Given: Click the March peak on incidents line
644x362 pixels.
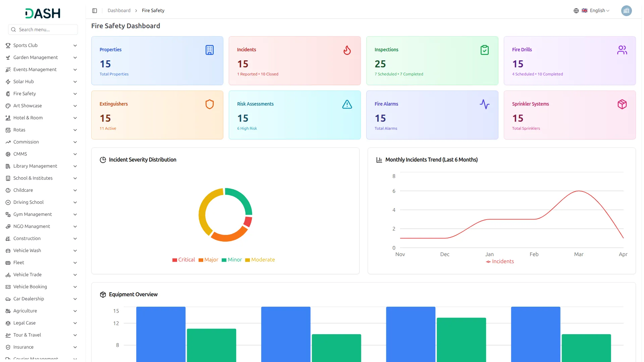Looking at the screenshot, I should pyautogui.click(x=579, y=191).
